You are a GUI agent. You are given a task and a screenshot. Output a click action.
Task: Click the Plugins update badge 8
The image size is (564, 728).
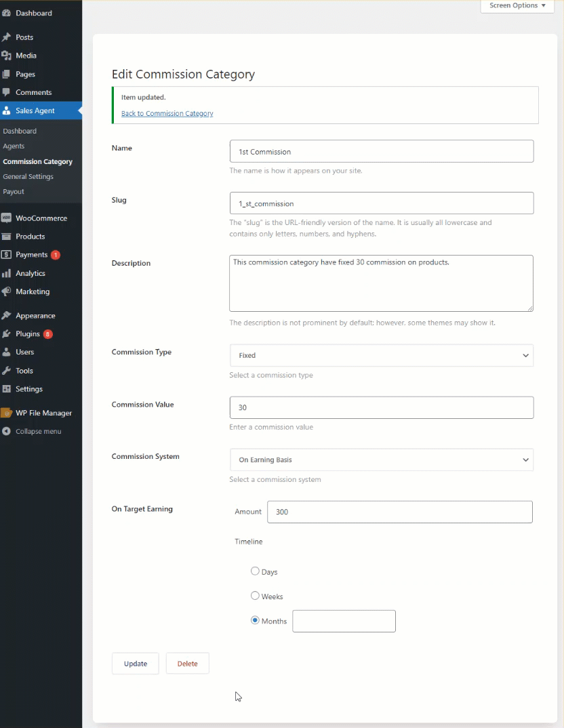pos(48,333)
